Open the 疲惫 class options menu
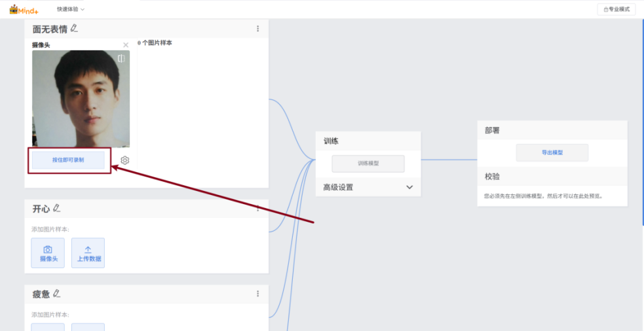The width and height of the screenshot is (644, 331). [258, 294]
